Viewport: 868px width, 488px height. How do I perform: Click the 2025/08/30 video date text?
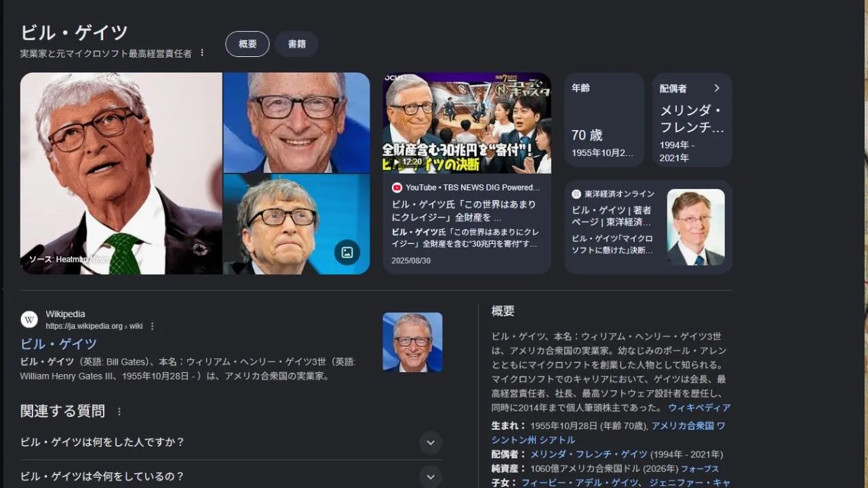pos(411,261)
